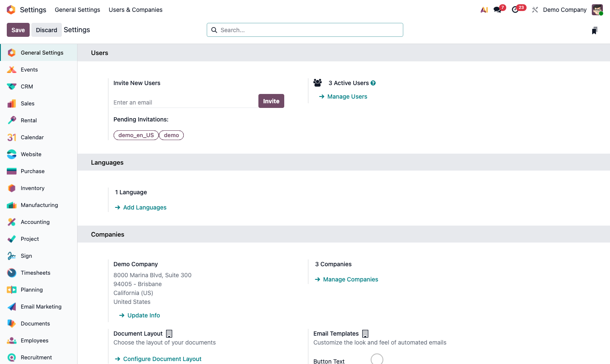The image size is (610, 364).
Task: Click the settings search bar
Action: click(x=305, y=30)
